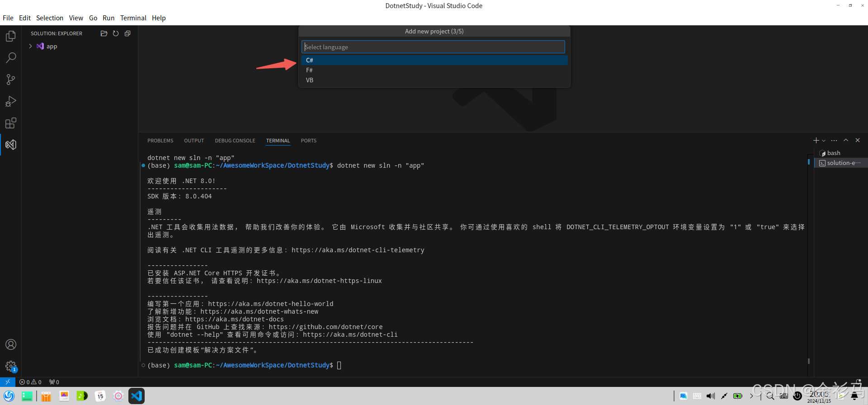Open the Search view in activity bar
The image size is (868, 405).
(x=11, y=58)
